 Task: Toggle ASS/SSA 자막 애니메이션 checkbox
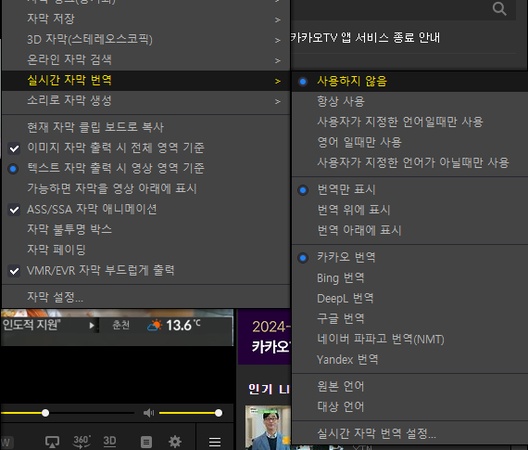coord(146,210)
